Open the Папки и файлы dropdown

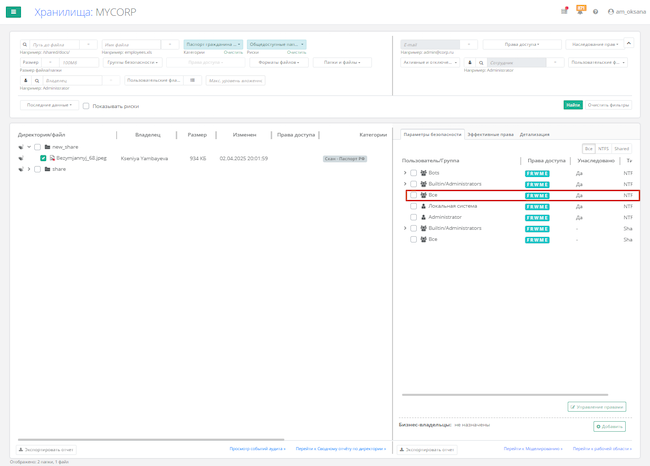pyautogui.click(x=342, y=63)
